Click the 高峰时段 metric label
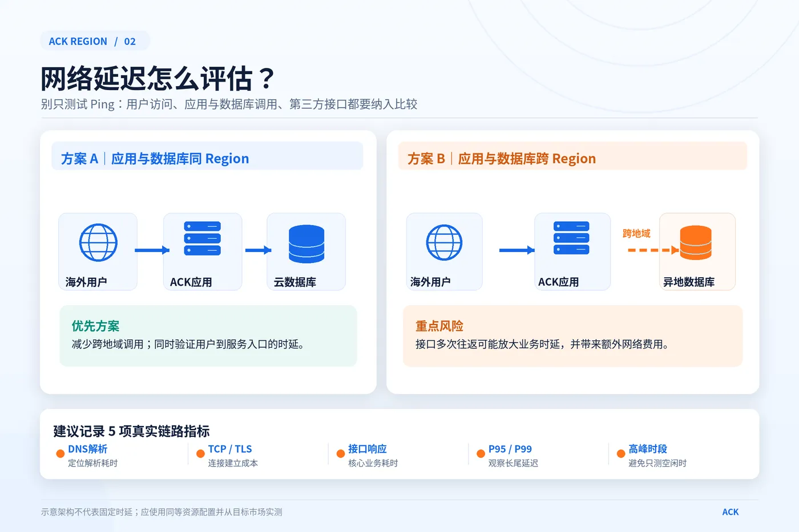799x532 pixels. 648,449
